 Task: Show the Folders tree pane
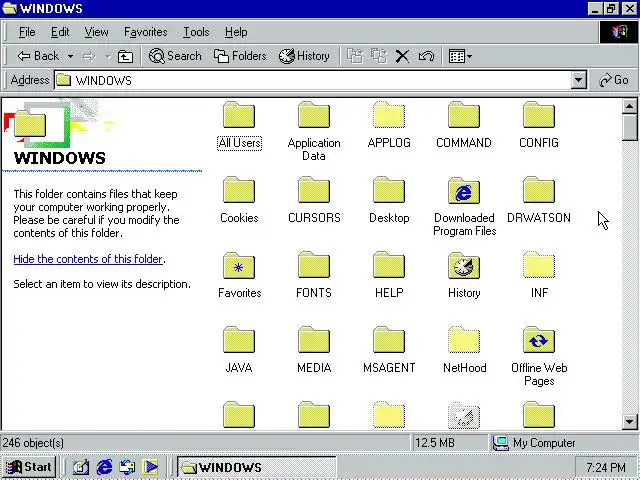(240, 56)
